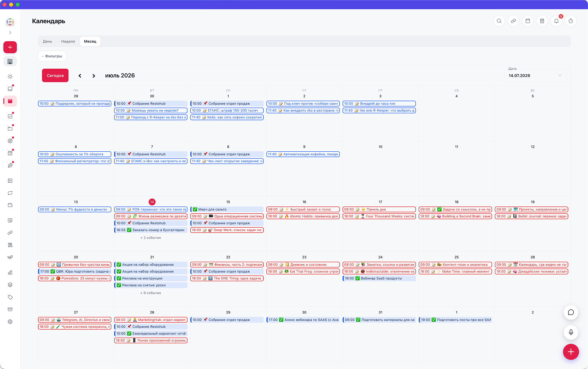Open the chat bubble floating button
Viewport: 588px width, 369px height.
571,312
